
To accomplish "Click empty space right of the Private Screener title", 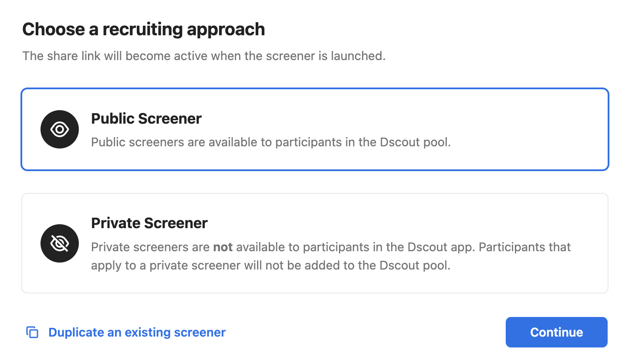I will click(x=392, y=223).
